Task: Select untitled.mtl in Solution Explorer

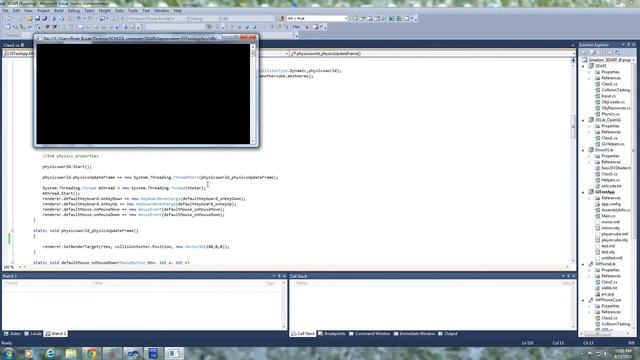Action: [611, 258]
